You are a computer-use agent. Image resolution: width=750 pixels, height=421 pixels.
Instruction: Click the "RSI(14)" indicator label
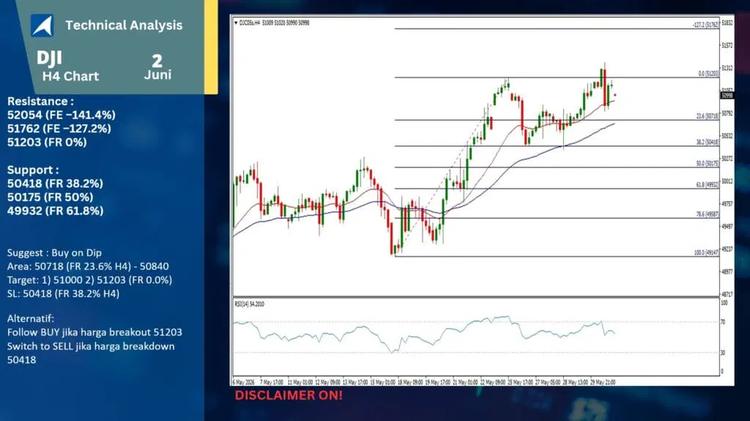249,304
